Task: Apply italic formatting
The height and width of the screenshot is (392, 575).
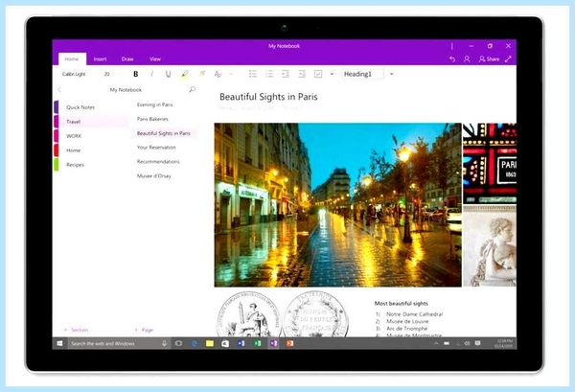Action: pyautogui.click(x=151, y=74)
